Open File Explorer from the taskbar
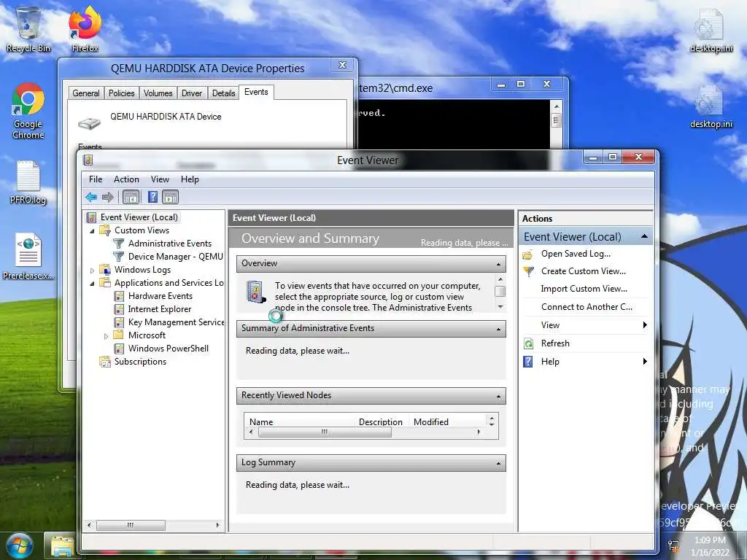 pos(62,547)
